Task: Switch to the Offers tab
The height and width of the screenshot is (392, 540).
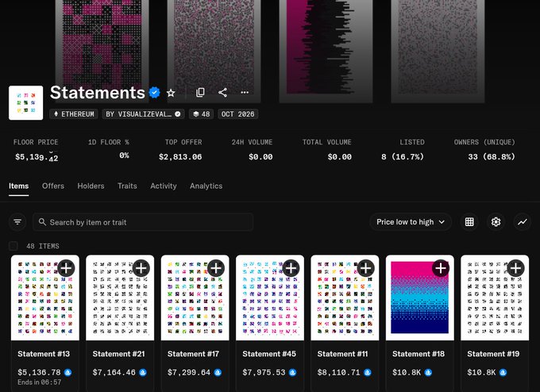Action: (53, 186)
